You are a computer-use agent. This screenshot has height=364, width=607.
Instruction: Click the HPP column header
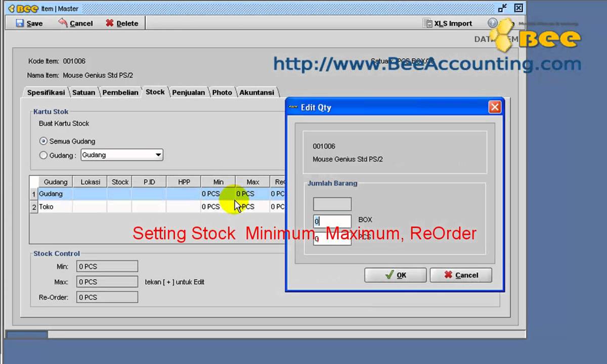click(184, 182)
